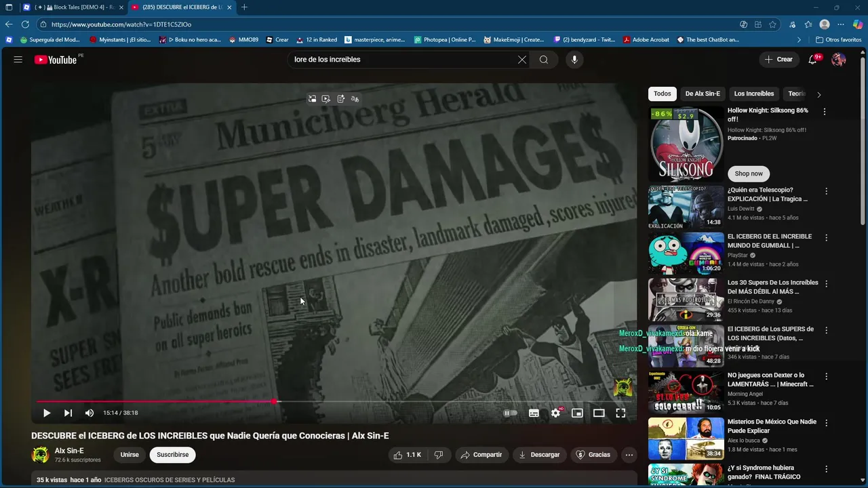Open Copilot sidebar icon
Screen dimensions: 868x488
(858, 24)
